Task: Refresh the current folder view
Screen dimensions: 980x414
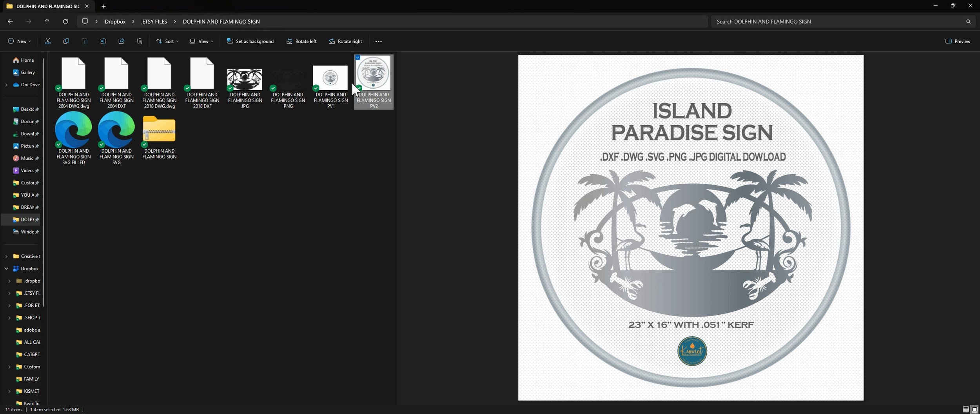Action: pos(65,22)
